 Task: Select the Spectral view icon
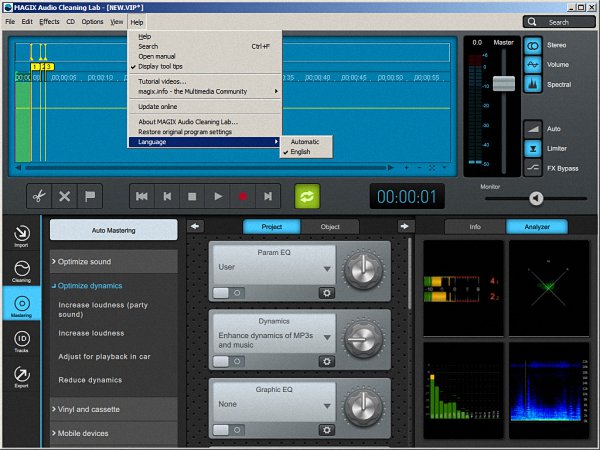(532, 85)
